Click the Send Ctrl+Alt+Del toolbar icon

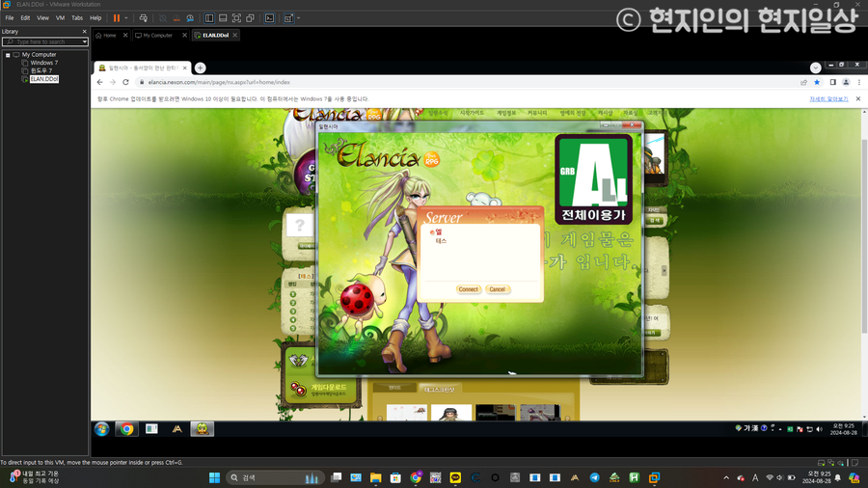[x=144, y=18]
